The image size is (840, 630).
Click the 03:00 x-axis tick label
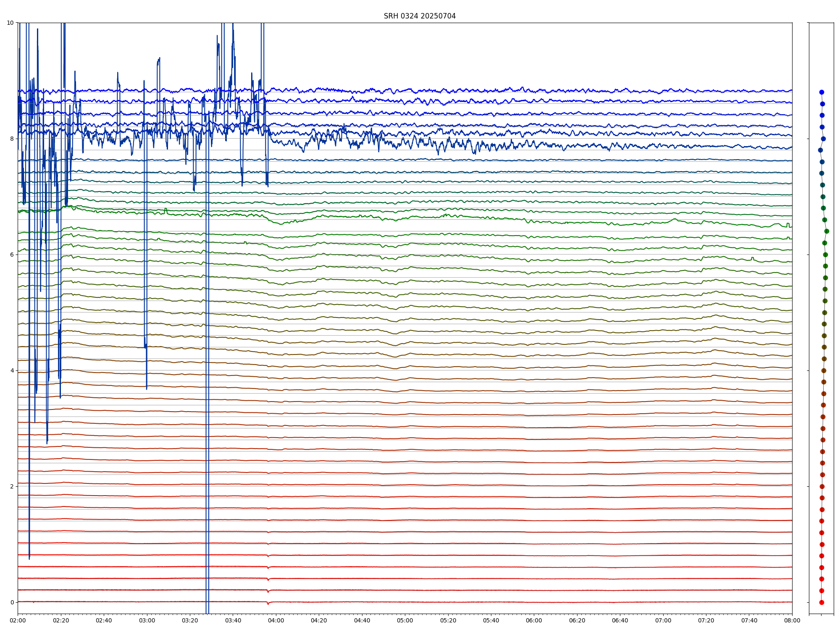147,620
